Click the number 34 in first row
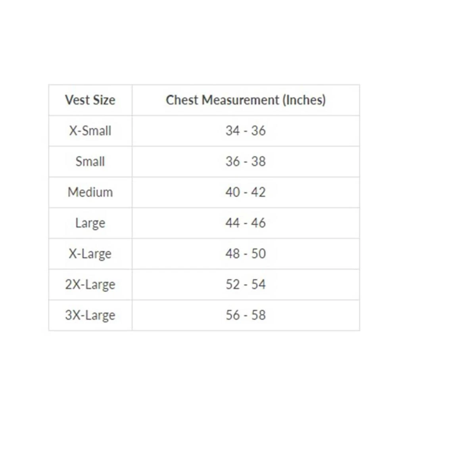This screenshot has height=476, width=476. pyautogui.click(x=233, y=131)
